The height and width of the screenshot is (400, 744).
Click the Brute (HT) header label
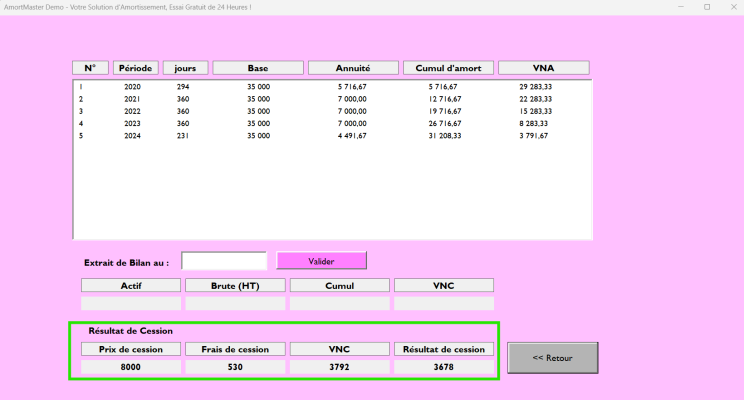tap(235, 285)
